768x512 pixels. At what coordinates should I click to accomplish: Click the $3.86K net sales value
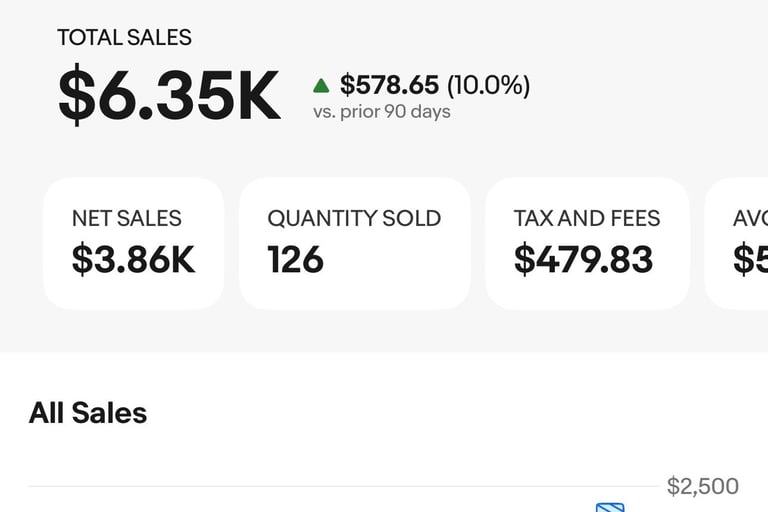coord(133,260)
